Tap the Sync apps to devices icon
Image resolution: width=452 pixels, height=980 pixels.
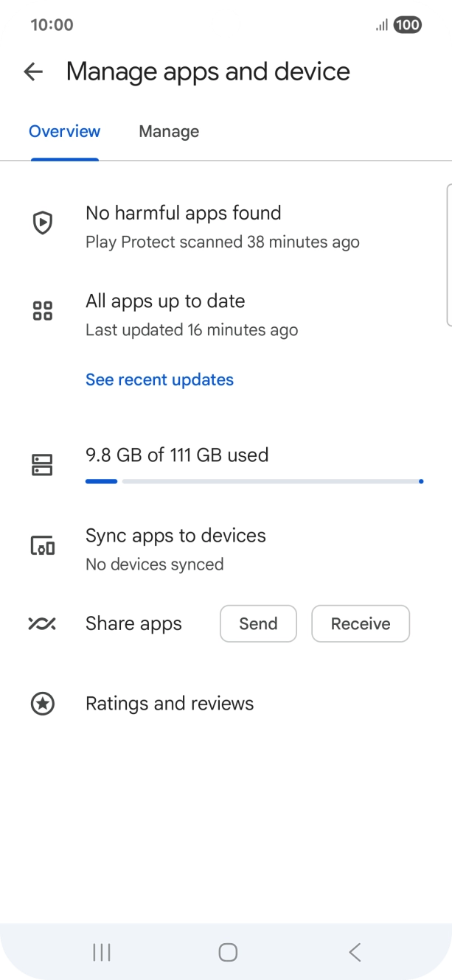pos(43,546)
